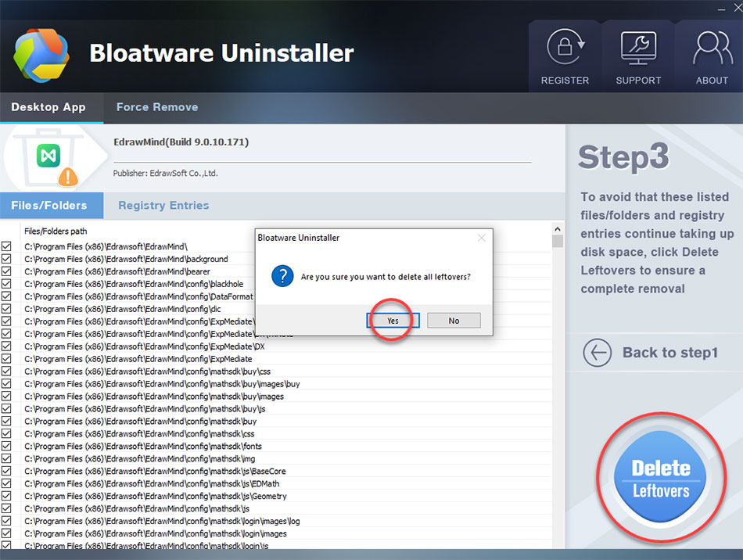
Task: Click the question mark dialog icon
Action: [x=282, y=276]
